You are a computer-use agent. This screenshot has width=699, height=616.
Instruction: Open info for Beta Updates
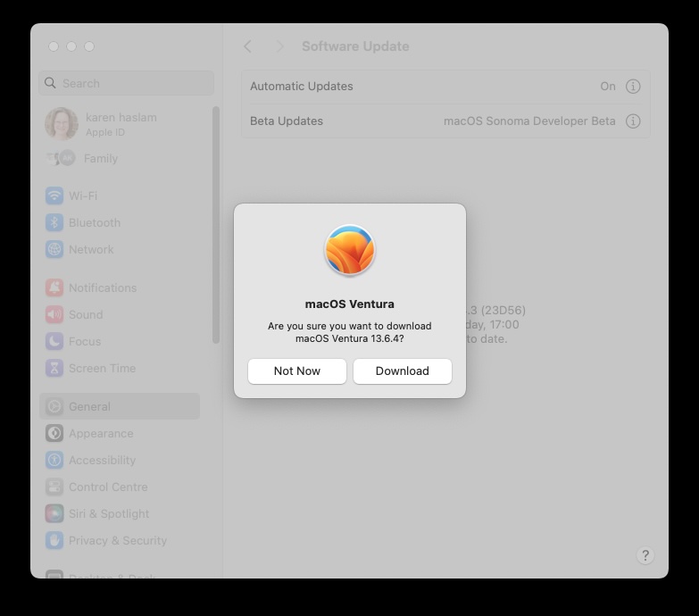point(633,121)
